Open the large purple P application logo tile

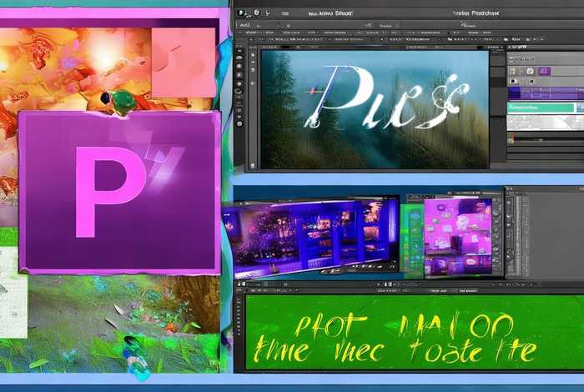119,192
